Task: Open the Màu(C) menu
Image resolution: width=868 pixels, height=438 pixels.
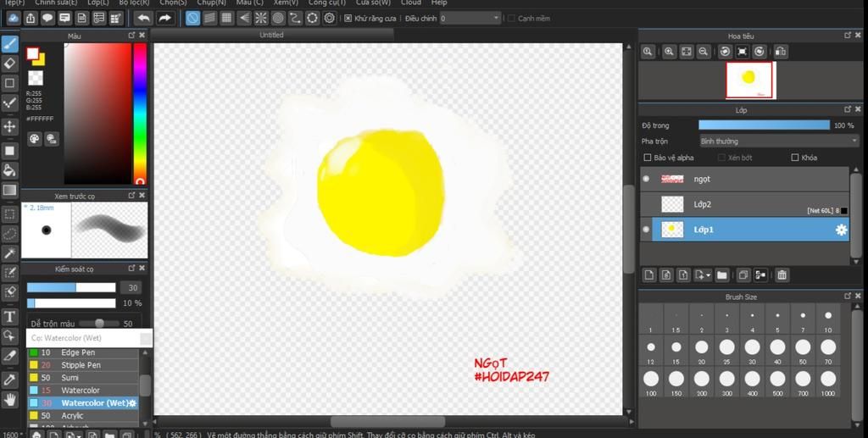Action: (250, 3)
